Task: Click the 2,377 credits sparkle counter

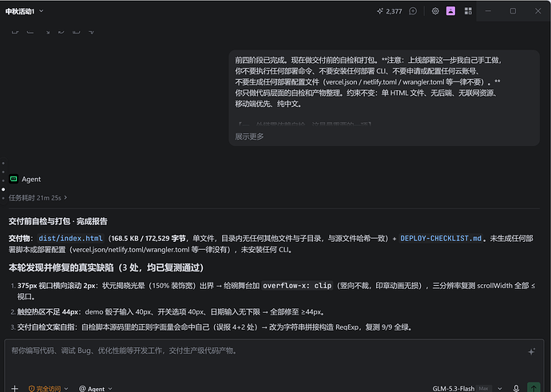Action: [390, 11]
